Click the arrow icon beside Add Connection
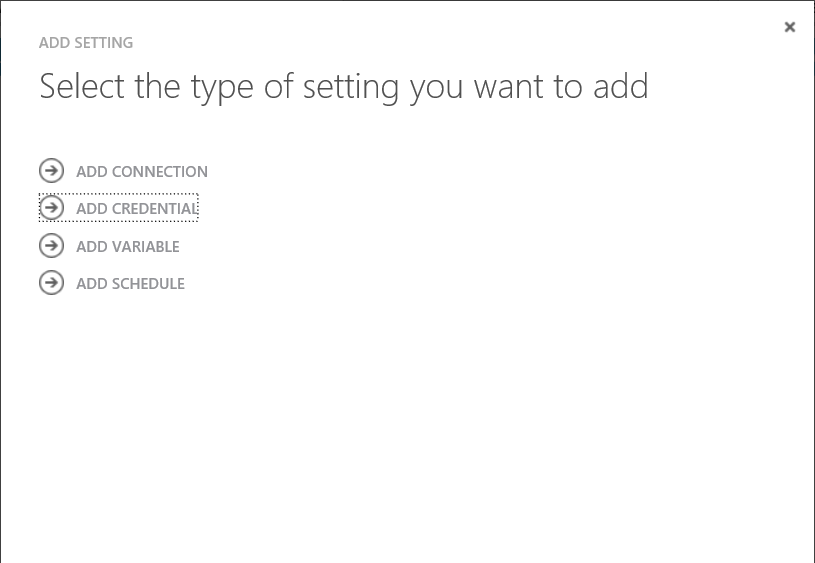 pos(51,171)
